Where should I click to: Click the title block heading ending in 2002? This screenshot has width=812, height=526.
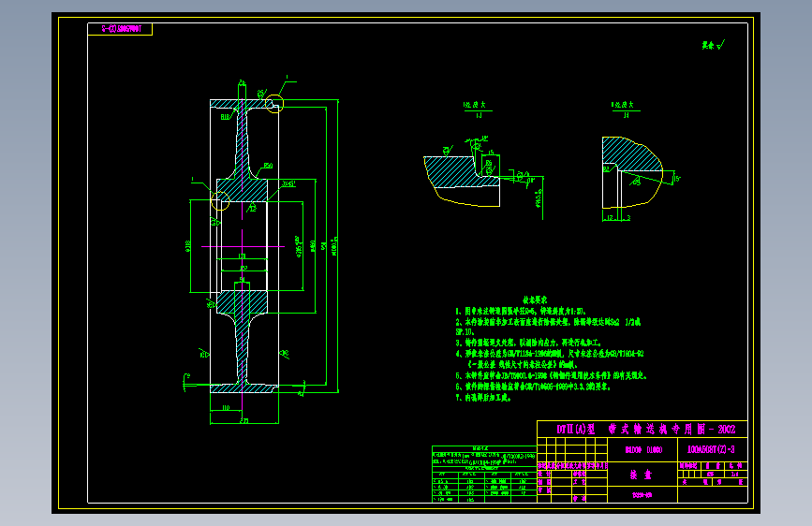click(x=645, y=430)
